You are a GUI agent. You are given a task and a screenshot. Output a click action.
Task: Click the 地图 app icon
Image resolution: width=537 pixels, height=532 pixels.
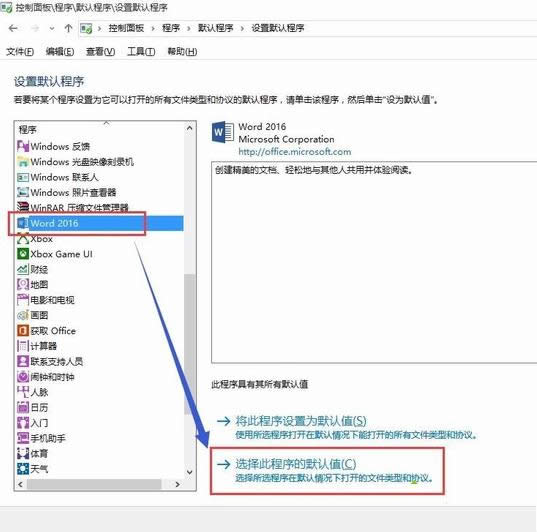[23, 284]
